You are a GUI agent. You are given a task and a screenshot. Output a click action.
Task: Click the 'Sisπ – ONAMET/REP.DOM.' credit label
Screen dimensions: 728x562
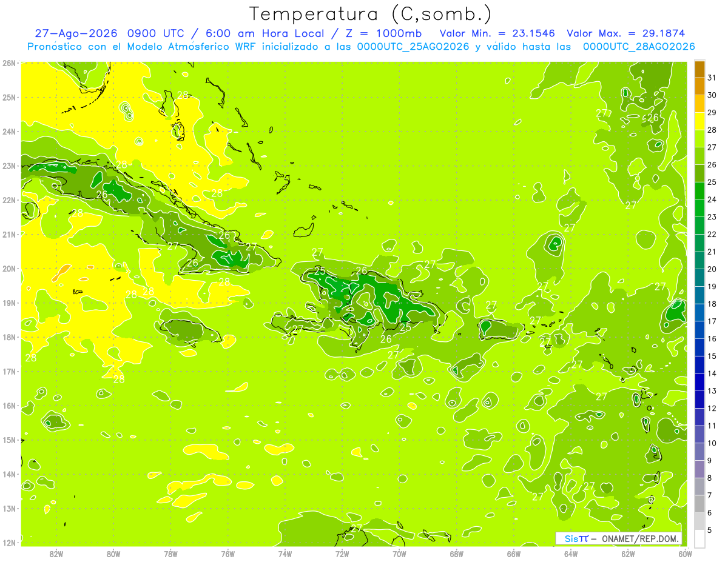tap(619, 538)
